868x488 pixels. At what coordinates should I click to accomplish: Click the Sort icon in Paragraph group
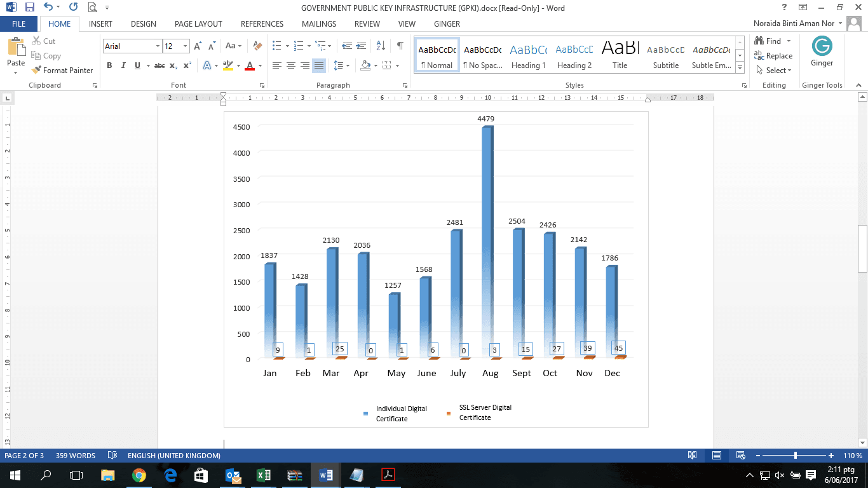pos(381,46)
